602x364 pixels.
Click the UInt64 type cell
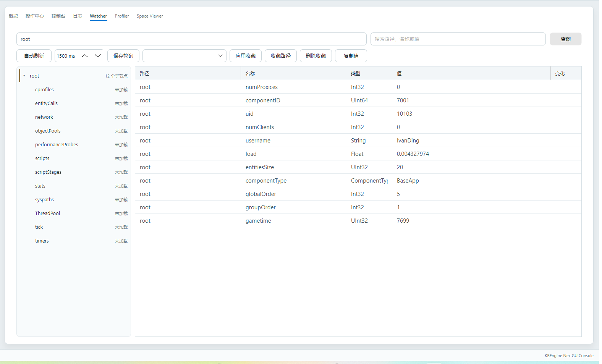pos(359,100)
